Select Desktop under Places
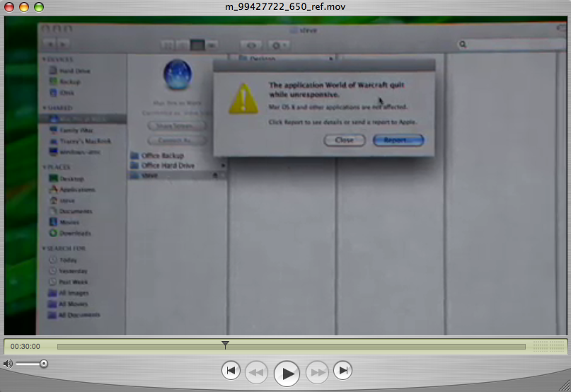Viewport: 571px width, 392px height. click(x=67, y=178)
